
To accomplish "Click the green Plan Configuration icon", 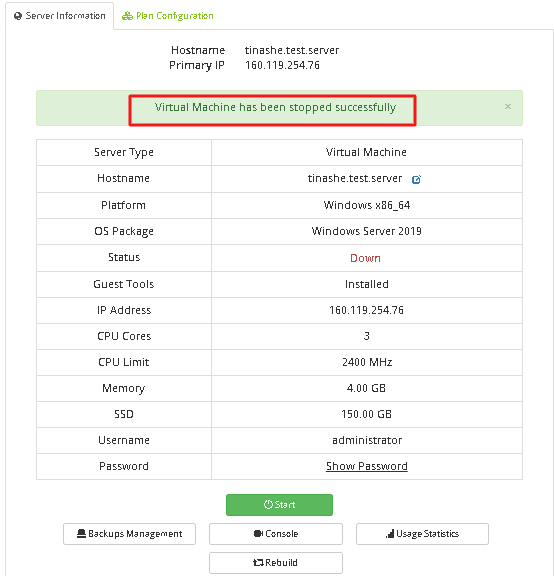I will (x=127, y=16).
